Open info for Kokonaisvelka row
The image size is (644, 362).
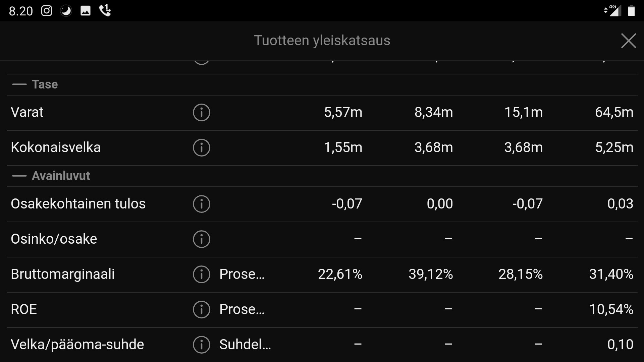click(201, 147)
